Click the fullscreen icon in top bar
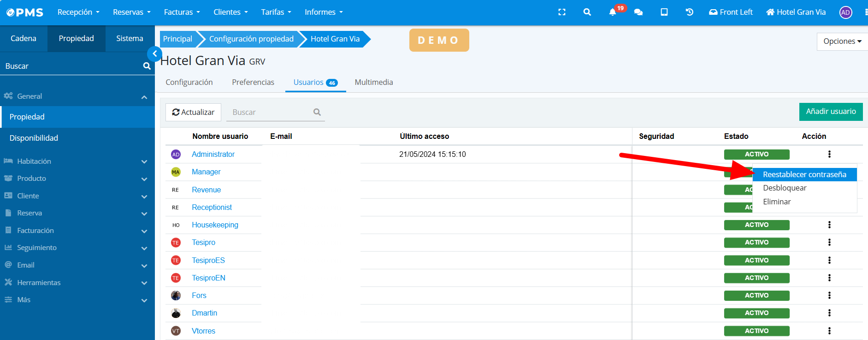 click(x=561, y=12)
